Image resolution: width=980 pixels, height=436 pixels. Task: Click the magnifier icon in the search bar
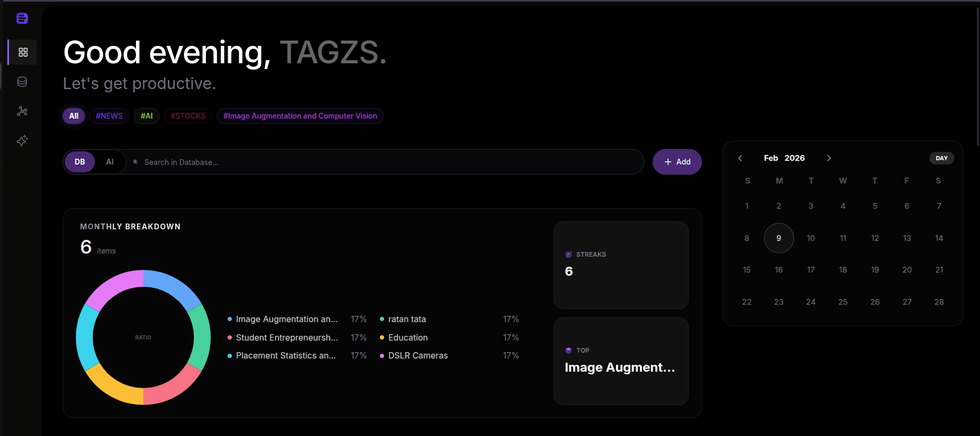coord(135,162)
